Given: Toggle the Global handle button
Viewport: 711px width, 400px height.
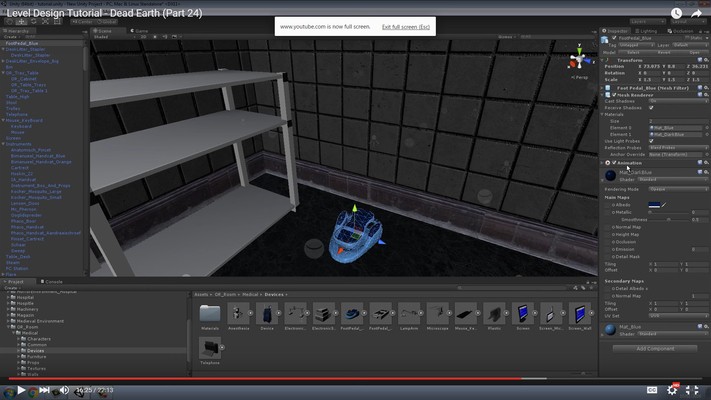Looking at the screenshot, I should pyautogui.click(x=106, y=21).
